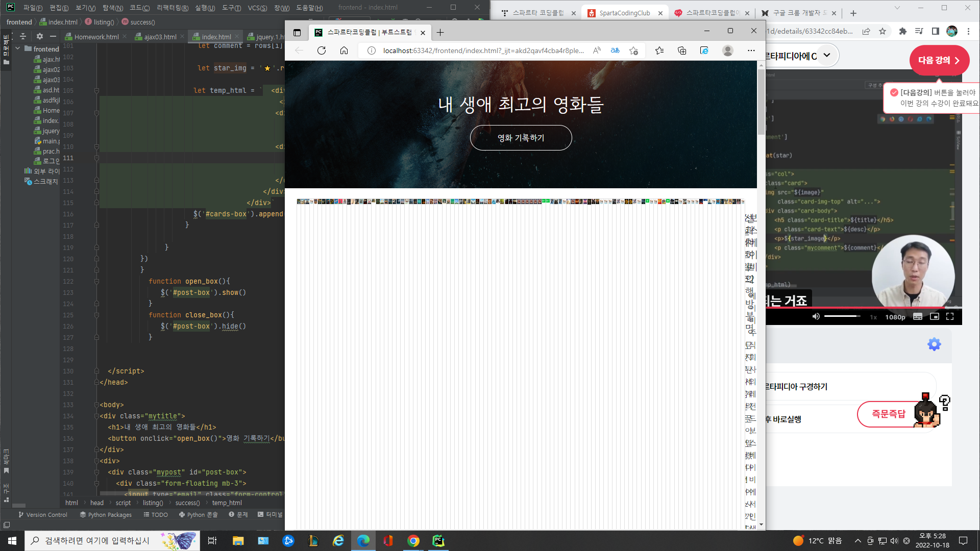
Task: Bookmark this page star in Chrome
Action: pos(883,31)
